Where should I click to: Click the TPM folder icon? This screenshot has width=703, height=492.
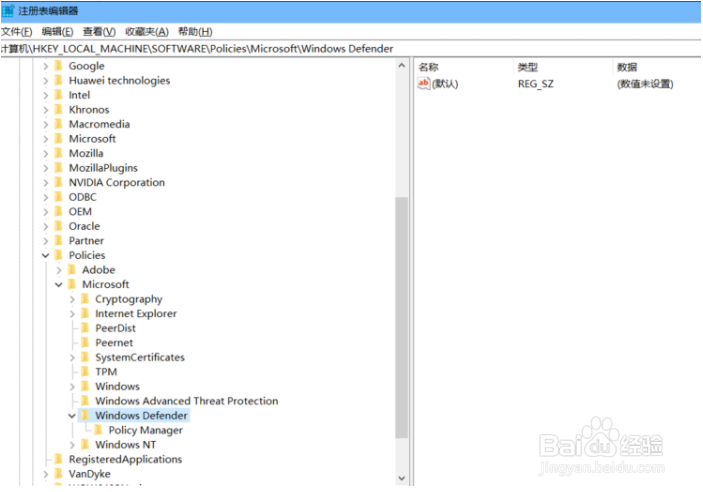pos(85,372)
